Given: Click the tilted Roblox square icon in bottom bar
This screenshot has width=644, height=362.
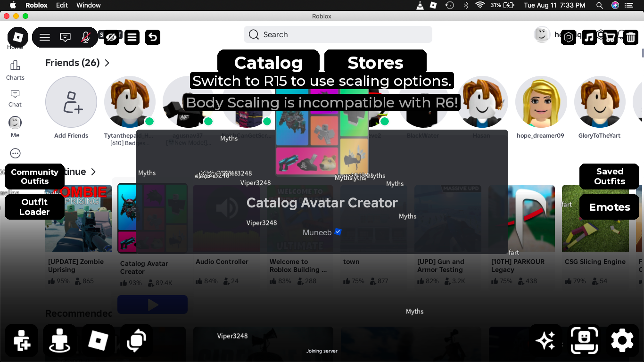Looking at the screenshot, I should [98, 340].
